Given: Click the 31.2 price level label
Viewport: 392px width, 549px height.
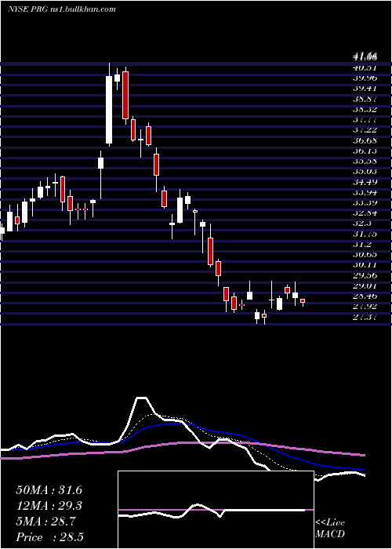Looking at the screenshot, I should (x=361, y=245).
